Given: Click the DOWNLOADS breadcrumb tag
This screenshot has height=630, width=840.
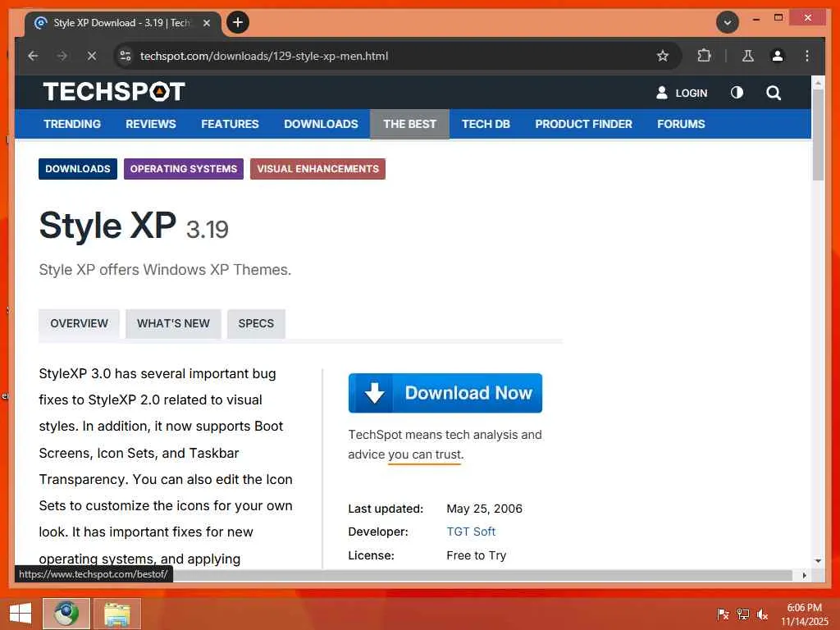Looking at the screenshot, I should click(78, 169).
